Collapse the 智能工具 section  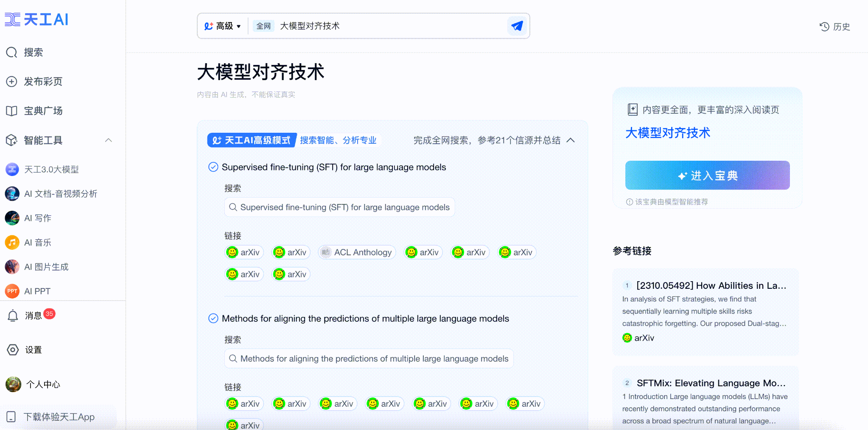coord(109,140)
